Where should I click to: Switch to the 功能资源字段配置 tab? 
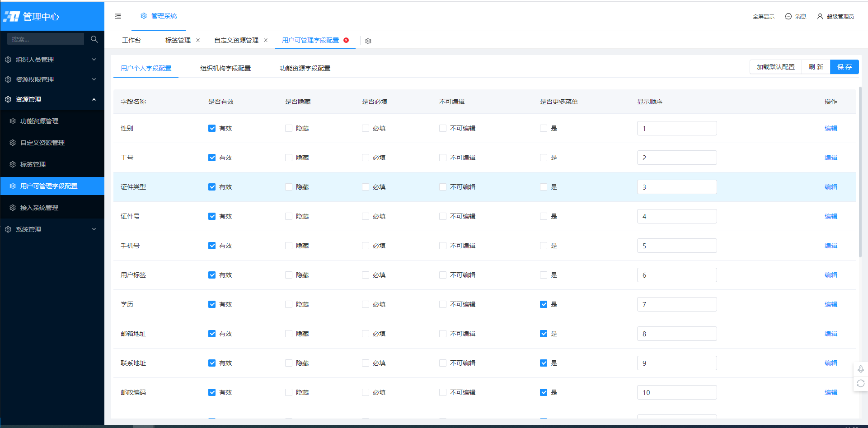(305, 68)
